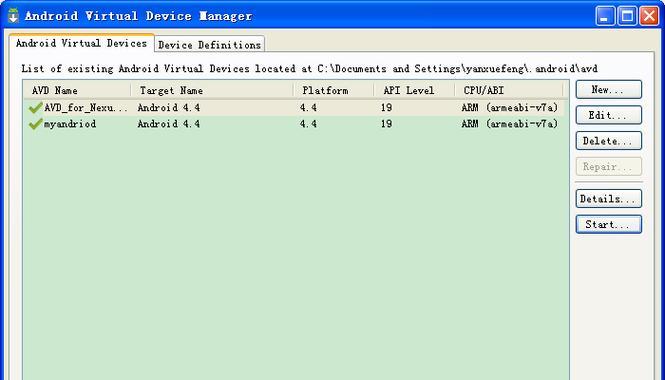Create a new AVD with New... button

pyautogui.click(x=609, y=89)
